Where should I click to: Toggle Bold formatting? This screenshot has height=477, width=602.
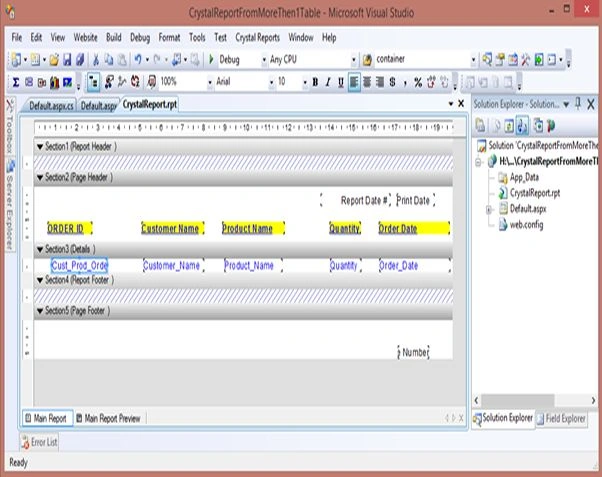[315, 82]
